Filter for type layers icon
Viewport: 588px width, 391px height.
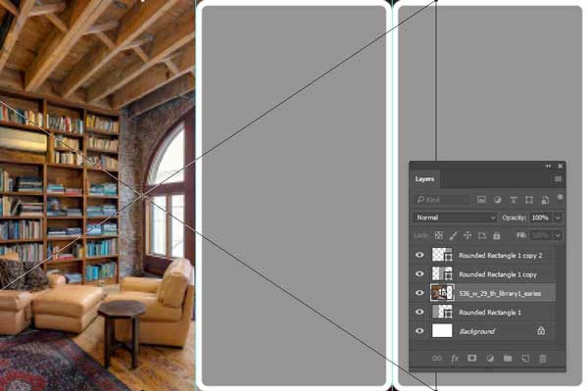[513, 200]
